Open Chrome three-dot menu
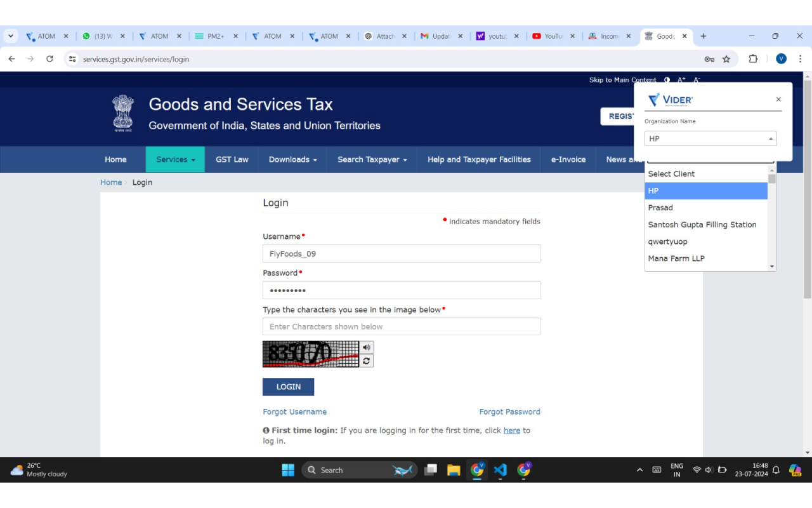This screenshot has height=508, width=812. tap(800, 59)
